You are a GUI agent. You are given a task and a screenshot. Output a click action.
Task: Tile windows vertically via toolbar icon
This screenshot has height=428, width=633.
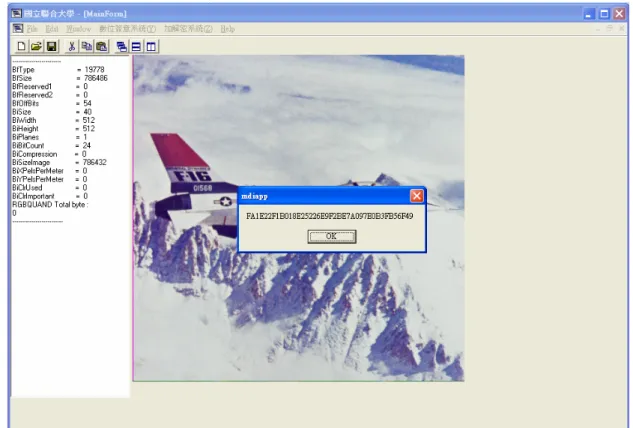pos(151,46)
